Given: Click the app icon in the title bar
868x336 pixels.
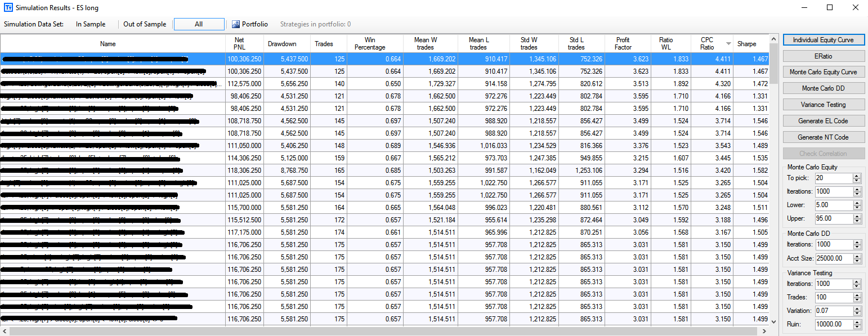Looking at the screenshot, I should click(x=8, y=8).
